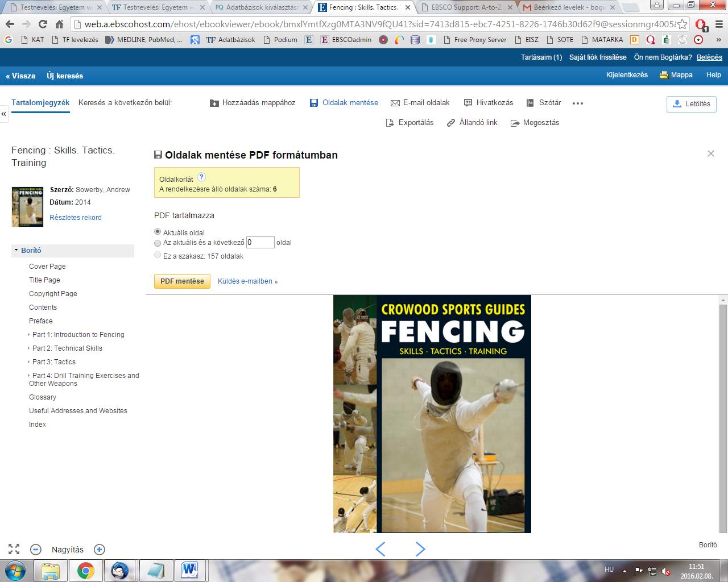Open Help link

(713, 75)
